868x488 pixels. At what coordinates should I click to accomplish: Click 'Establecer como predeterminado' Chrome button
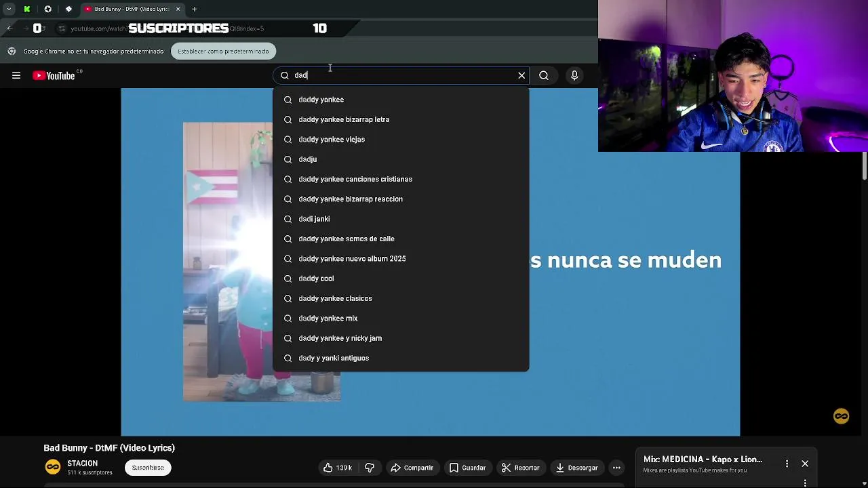click(223, 51)
